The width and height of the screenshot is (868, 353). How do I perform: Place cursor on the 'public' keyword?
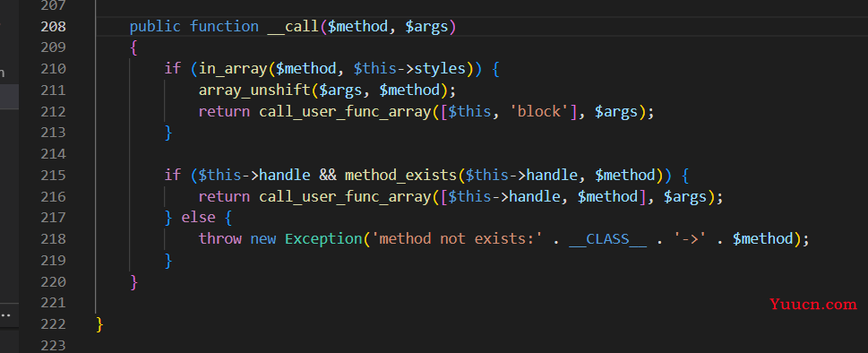tap(155, 27)
